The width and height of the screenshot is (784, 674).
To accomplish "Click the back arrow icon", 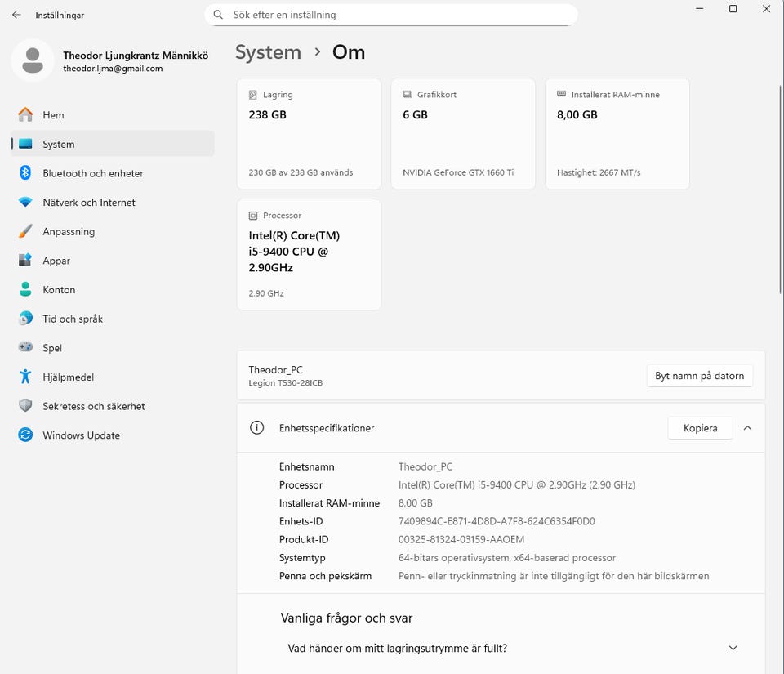I will [16, 15].
